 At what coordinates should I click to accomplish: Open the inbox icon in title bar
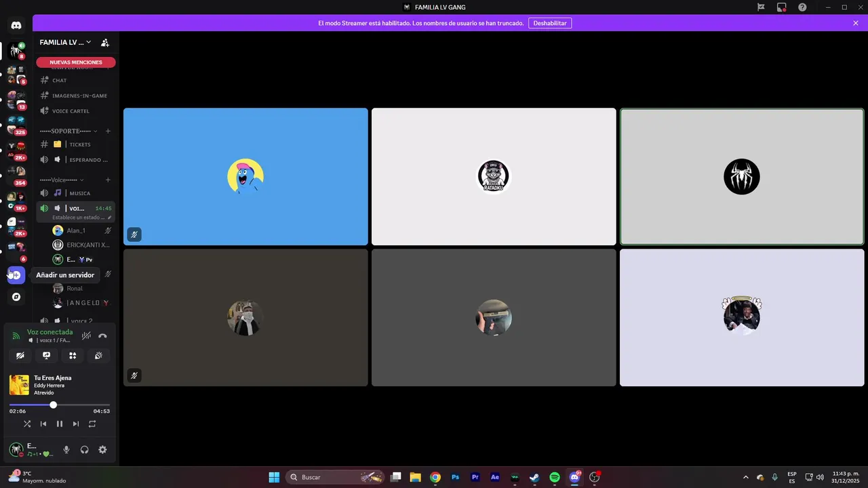[x=782, y=7]
